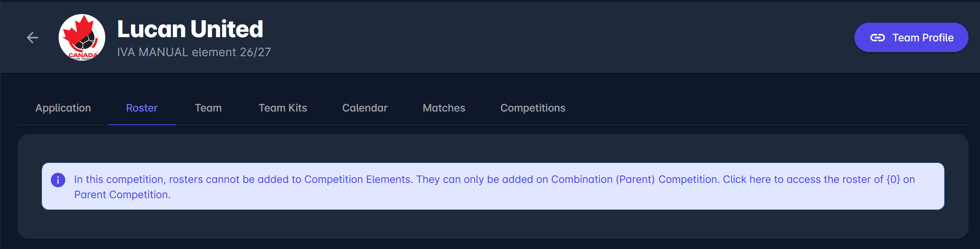Open the Matches tab

pos(444,108)
